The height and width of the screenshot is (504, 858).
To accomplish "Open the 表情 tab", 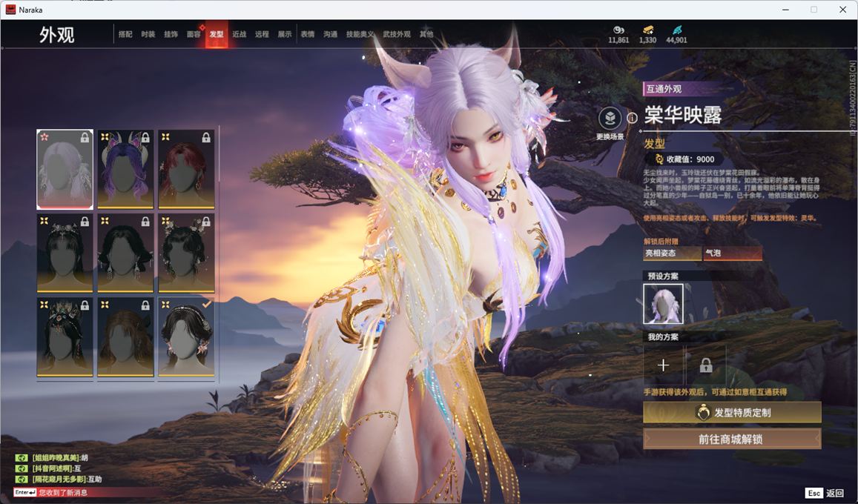I will 308,34.
